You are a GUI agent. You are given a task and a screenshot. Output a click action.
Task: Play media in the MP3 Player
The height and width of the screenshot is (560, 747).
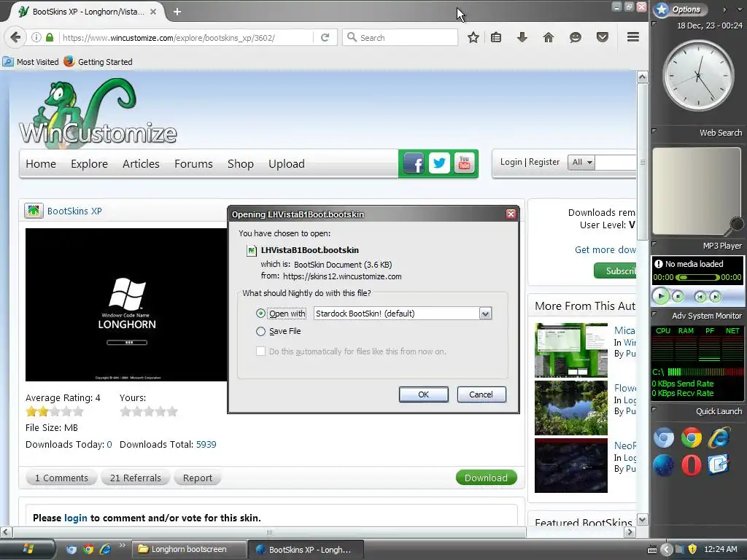coord(661,296)
